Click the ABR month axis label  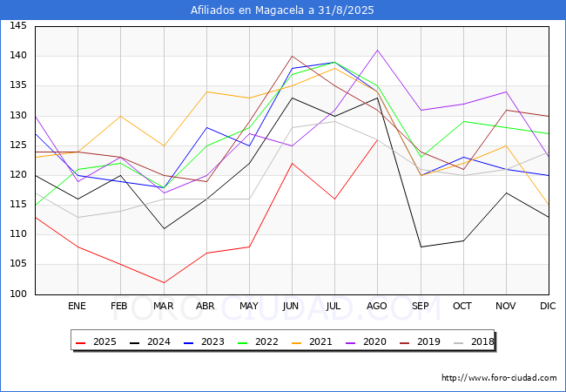point(206,306)
